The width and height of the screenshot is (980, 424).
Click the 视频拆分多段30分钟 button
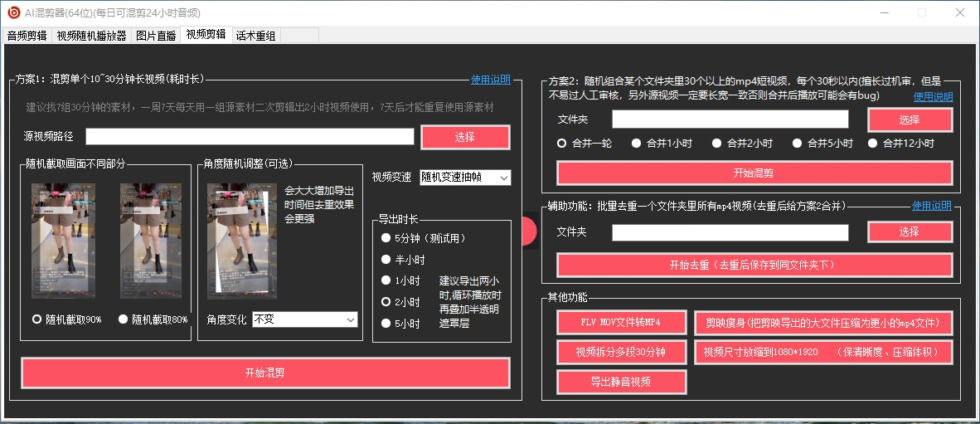(622, 353)
